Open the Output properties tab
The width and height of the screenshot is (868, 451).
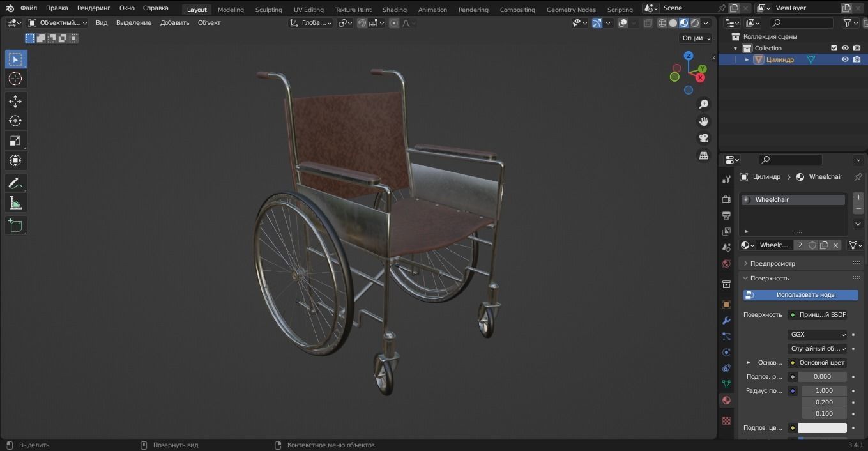coord(726,215)
